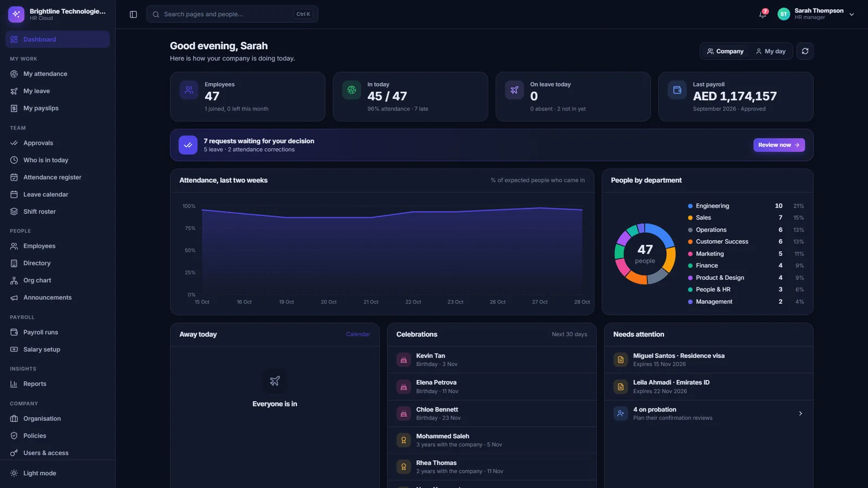The height and width of the screenshot is (488, 868).
Task: Click the Employees card people icon
Action: (x=189, y=90)
